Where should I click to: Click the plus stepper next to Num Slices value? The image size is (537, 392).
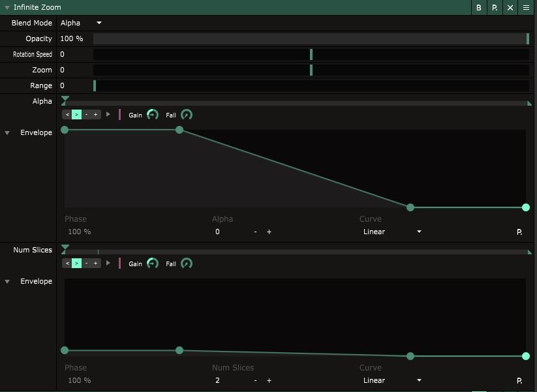[269, 380]
